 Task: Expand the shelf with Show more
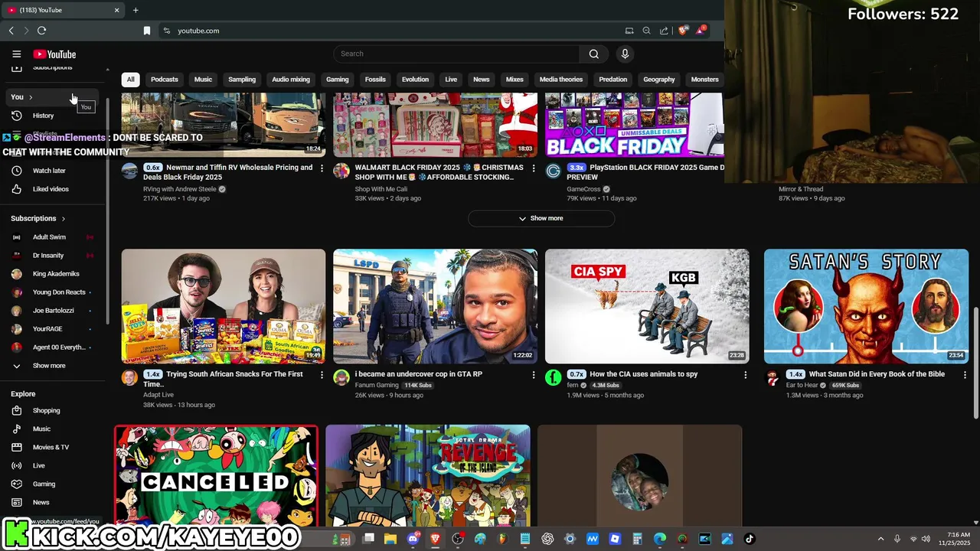coord(541,218)
